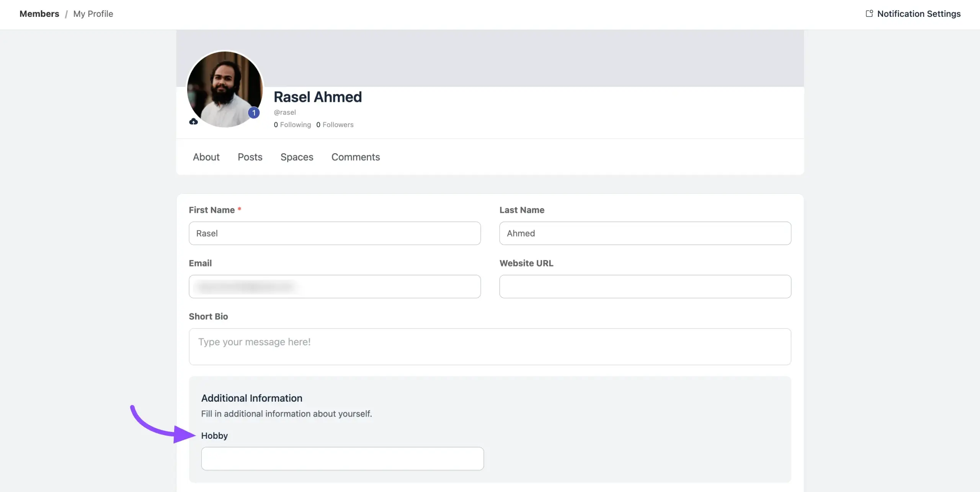This screenshot has height=492, width=980.
Task: Open the Notification Settings link
Action: [918, 14]
